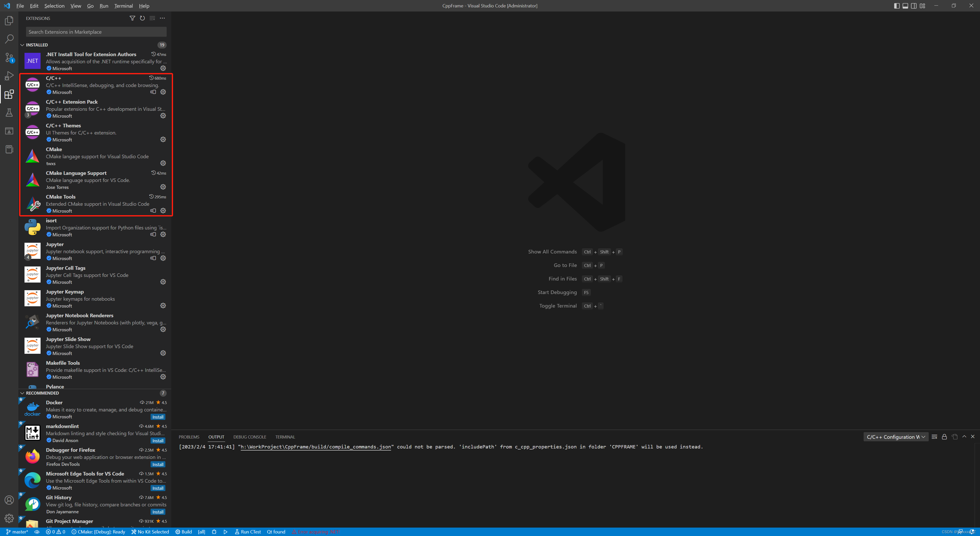Refresh the extensions list
This screenshot has width=980, height=536.
coord(142,18)
